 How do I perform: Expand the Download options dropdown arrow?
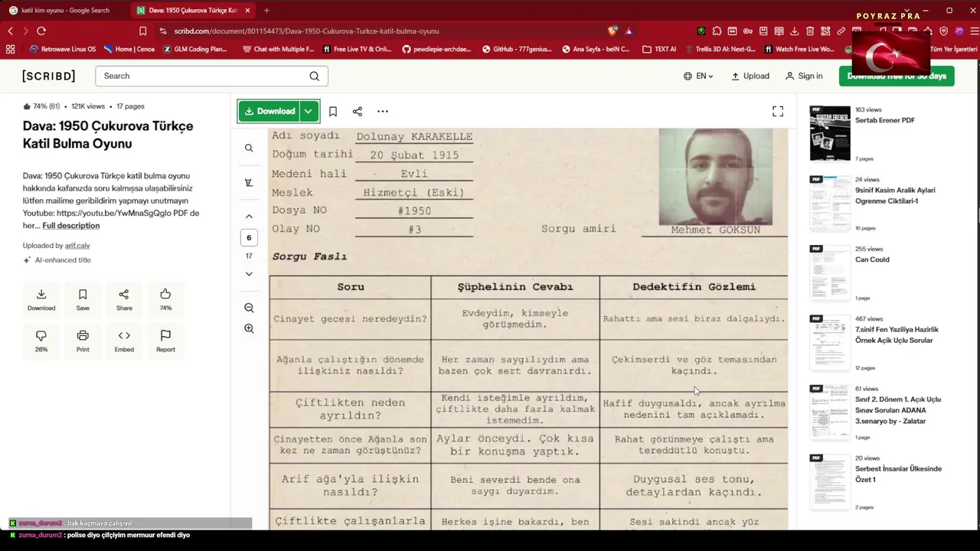[x=309, y=111]
